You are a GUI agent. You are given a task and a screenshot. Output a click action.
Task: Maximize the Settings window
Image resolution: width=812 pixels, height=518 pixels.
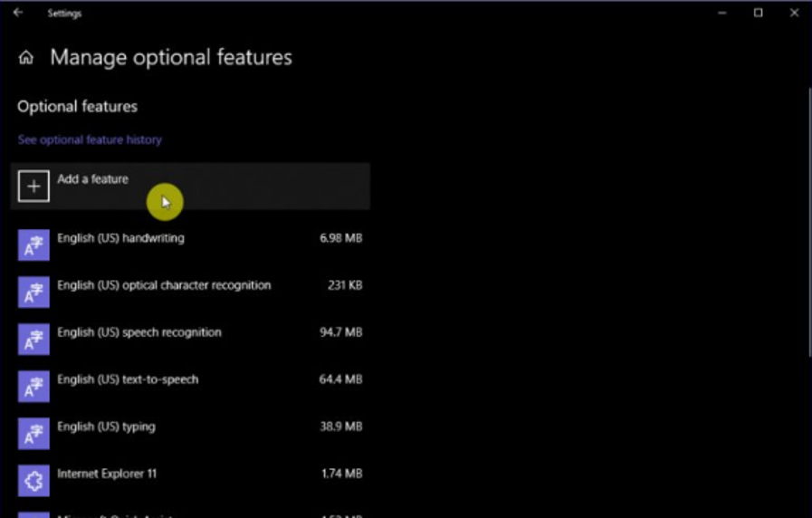pos(759,13)
